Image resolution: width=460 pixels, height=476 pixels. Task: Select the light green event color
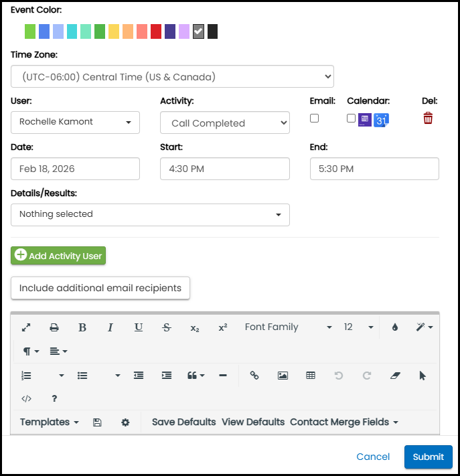click(30, 31)
